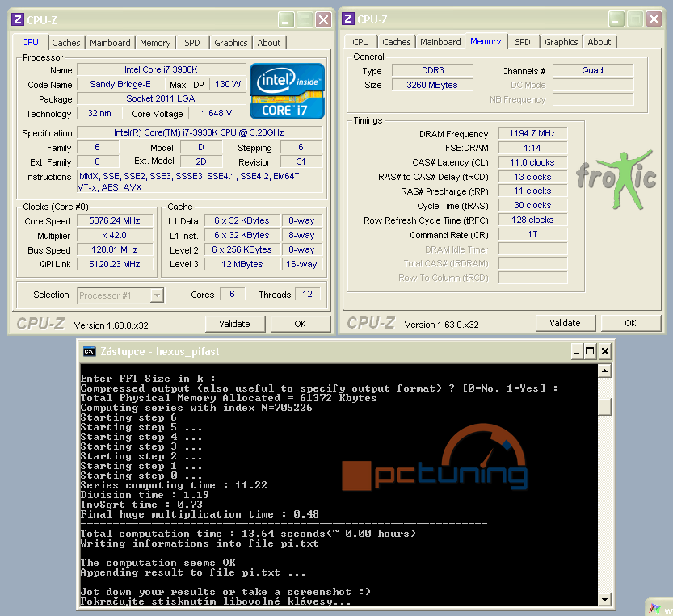Select the Memory tab in right CPU-Z window
The height and width of the screenshot is (616, 673).
486,41
